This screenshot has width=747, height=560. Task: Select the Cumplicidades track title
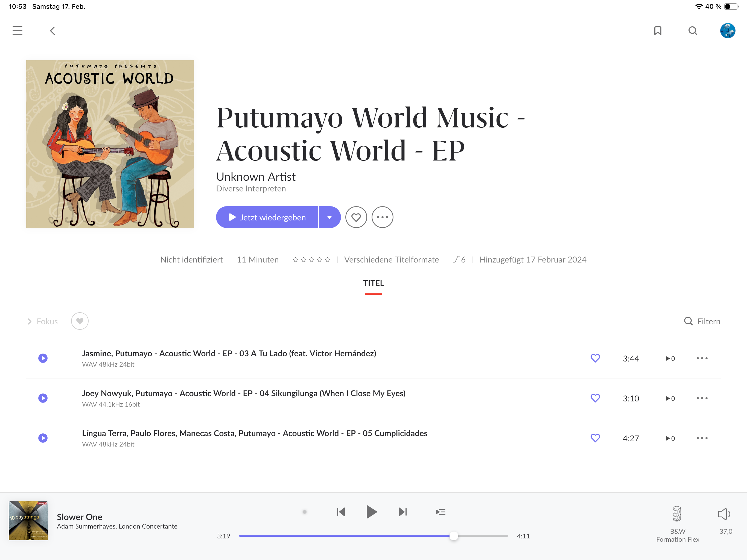(255, 433)
